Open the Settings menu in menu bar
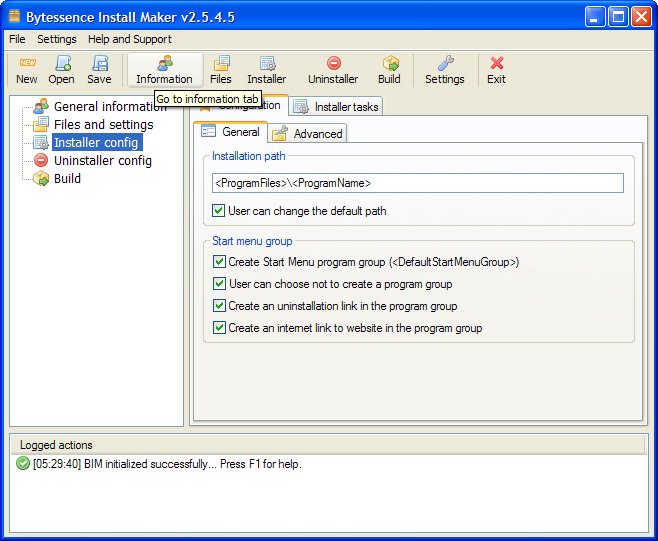658x541 pixels. [57, 39]
